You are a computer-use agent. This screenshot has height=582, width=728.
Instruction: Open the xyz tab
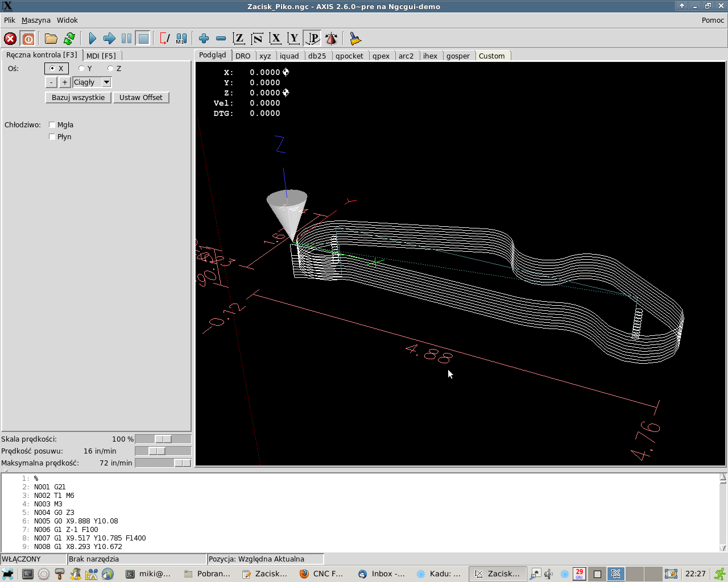[x=265, y=56]
